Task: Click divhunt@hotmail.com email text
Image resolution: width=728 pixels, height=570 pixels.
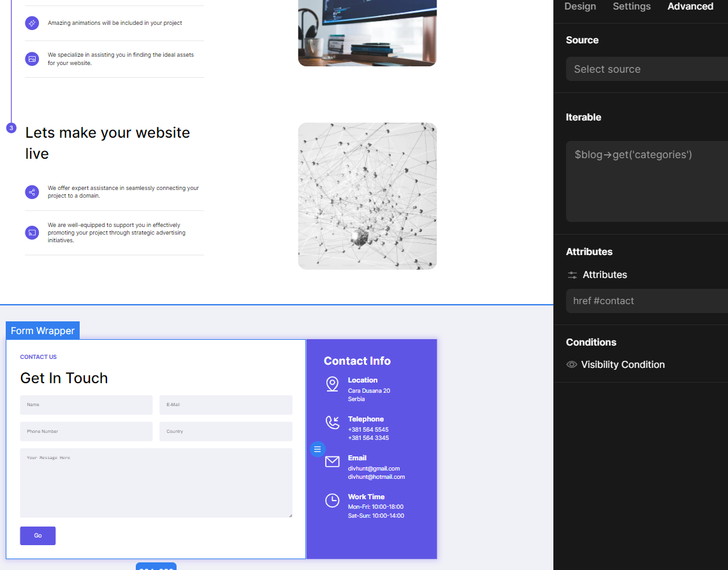Action: tap(377, 477)
